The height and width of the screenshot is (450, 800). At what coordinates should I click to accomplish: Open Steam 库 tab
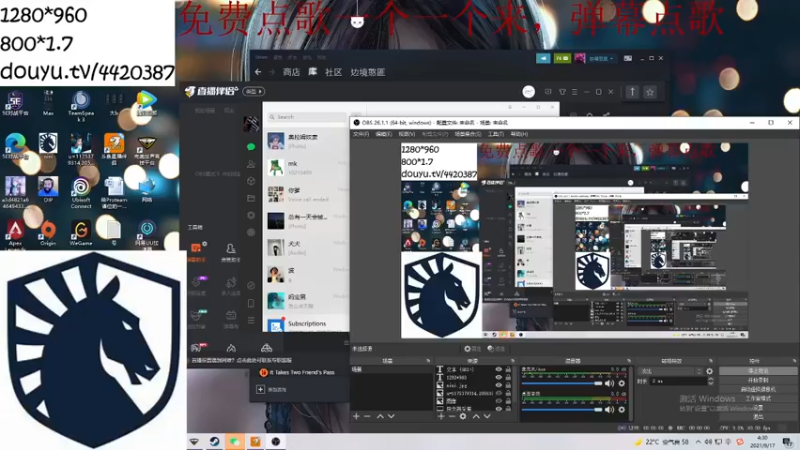(x=313, y=72)
